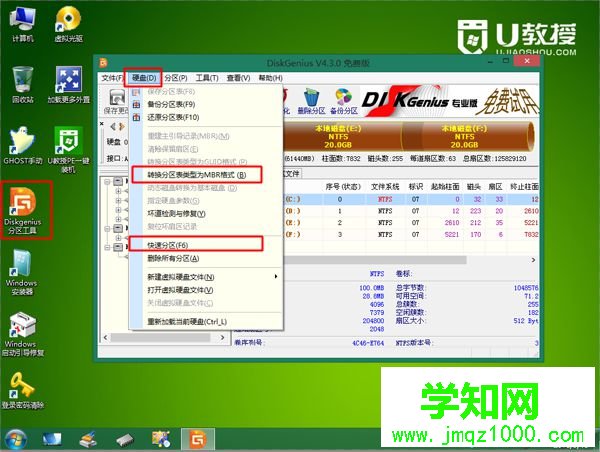Go back with the left navigation arrow
The height and width of the screenshot is (452, 600).
pos(113,126)
